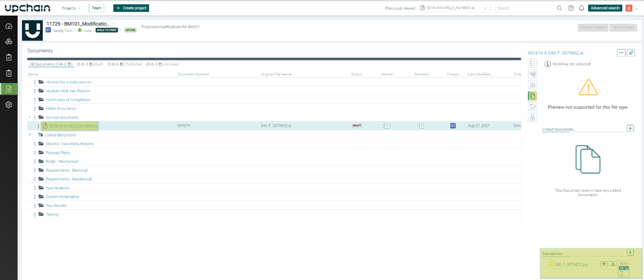Switch to All Documents tab

click(51, 64)
